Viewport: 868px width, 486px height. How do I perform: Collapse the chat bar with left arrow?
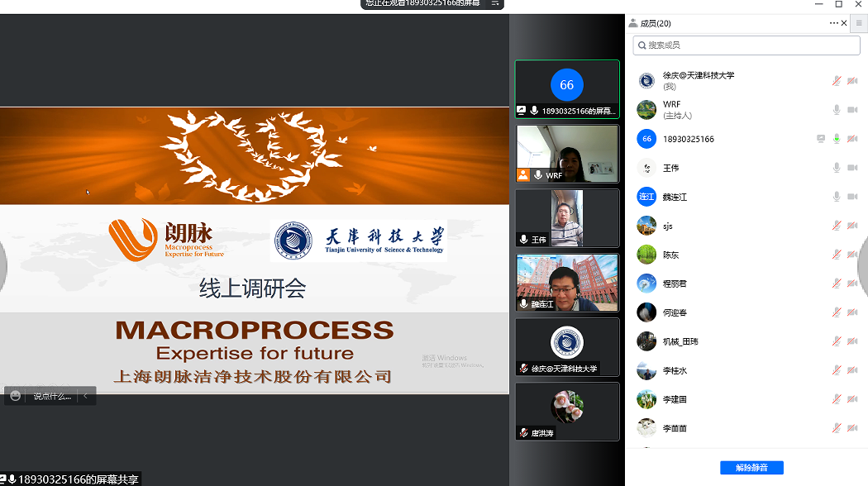coord(83,397)
